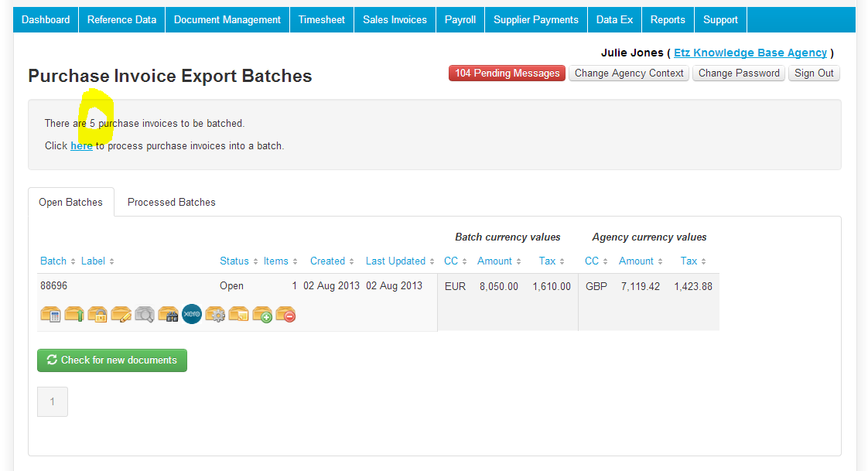The height and width of the screenshot is (471, 868).
Task: Sort by batch currency CC column
Action: pyautogui.click(x=455, y=261)
